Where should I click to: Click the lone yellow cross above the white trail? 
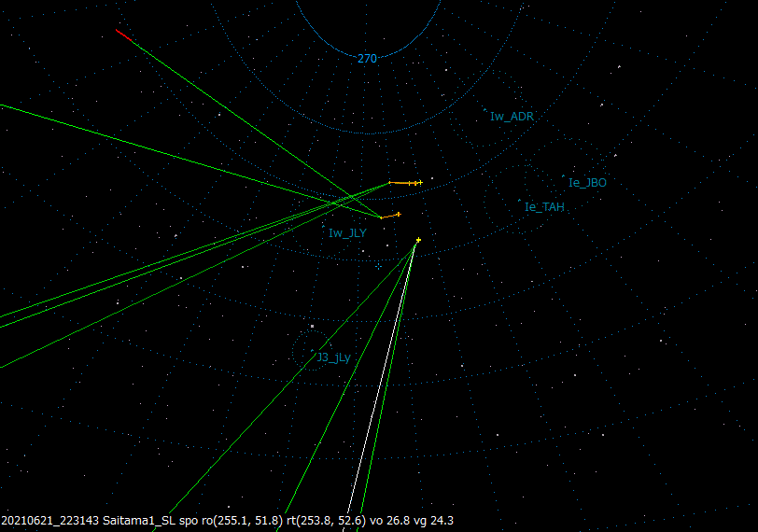[418, 240]
